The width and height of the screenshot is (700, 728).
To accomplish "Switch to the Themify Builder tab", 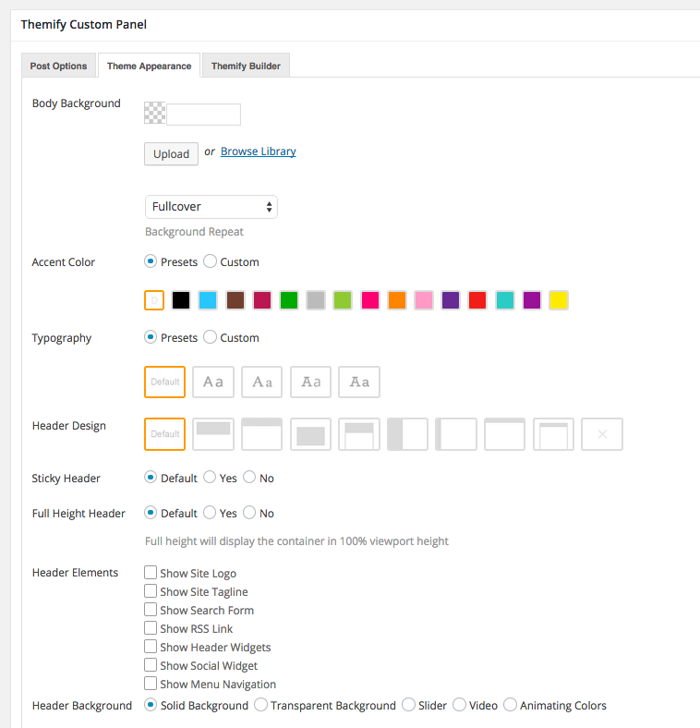I will tap(246, 66).
